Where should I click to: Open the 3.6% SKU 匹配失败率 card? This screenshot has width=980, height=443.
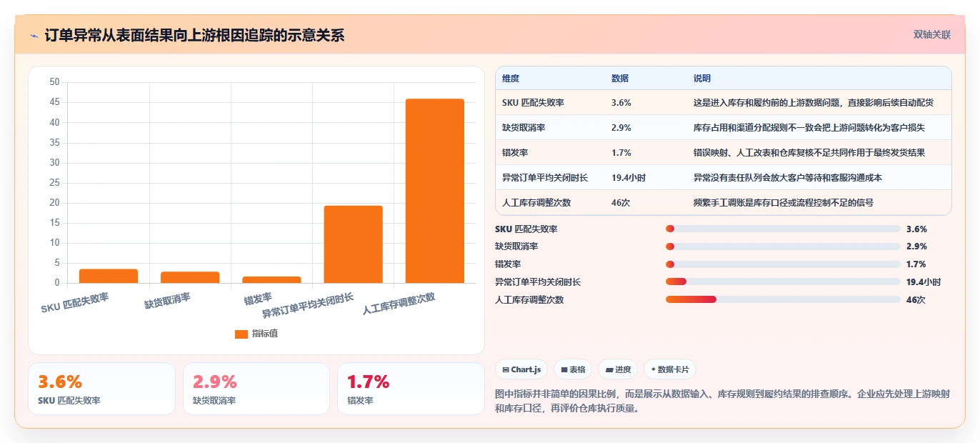pyautogui.click(x=101, y=389)
